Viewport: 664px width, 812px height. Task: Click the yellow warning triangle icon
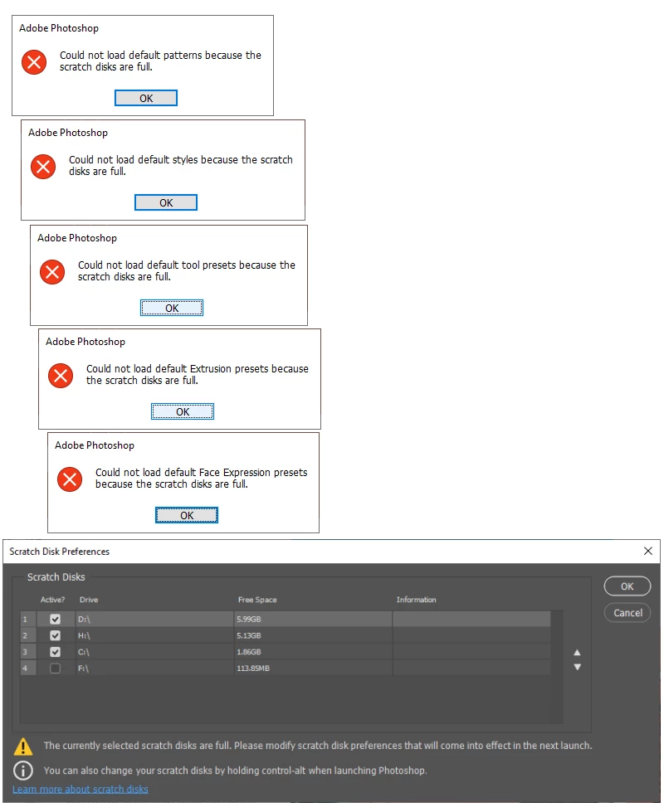22,746
